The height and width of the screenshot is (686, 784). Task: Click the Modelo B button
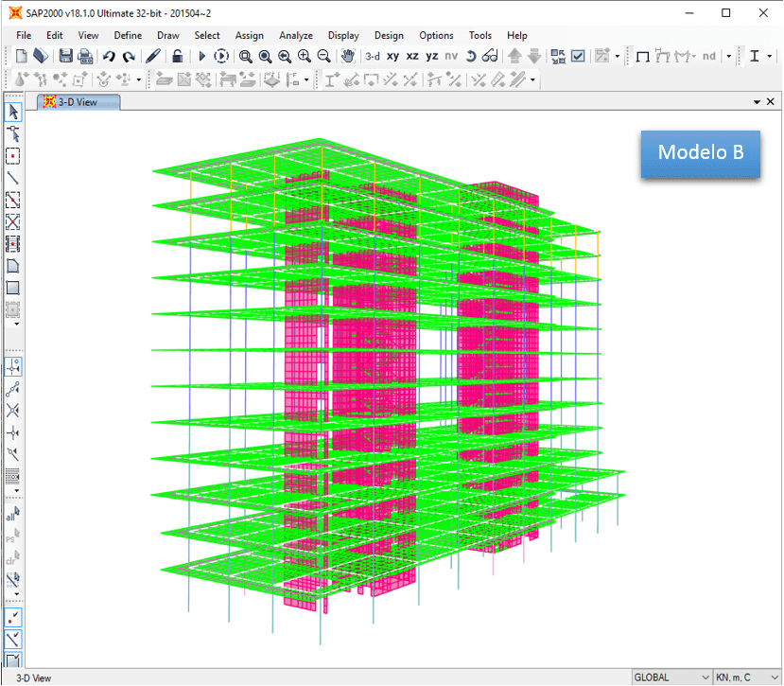(x=700, y=153)
